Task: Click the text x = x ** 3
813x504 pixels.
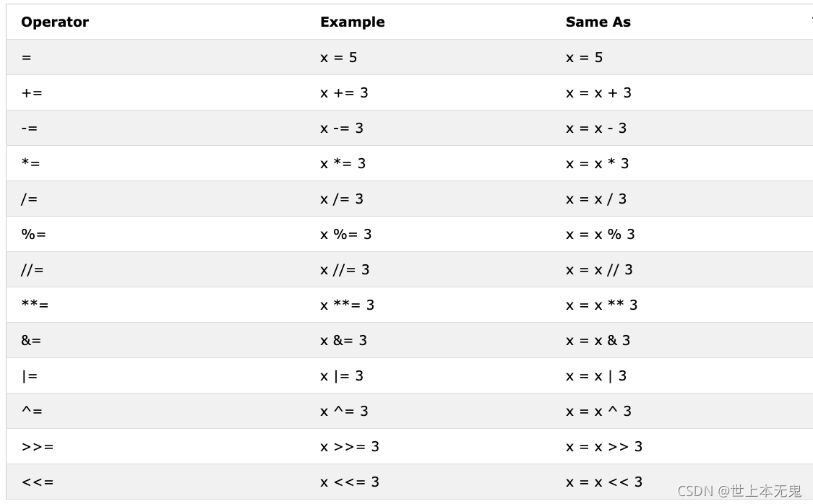Action: (601, 305)
